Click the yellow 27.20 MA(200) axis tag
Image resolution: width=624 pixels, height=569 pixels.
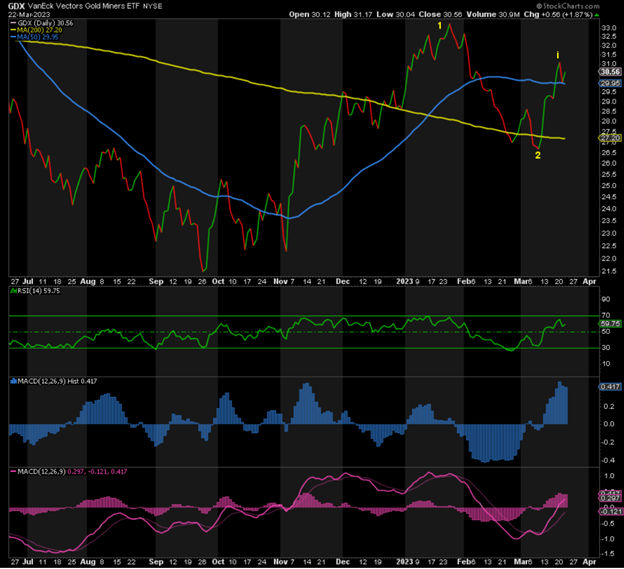click(x=610, y=138)
